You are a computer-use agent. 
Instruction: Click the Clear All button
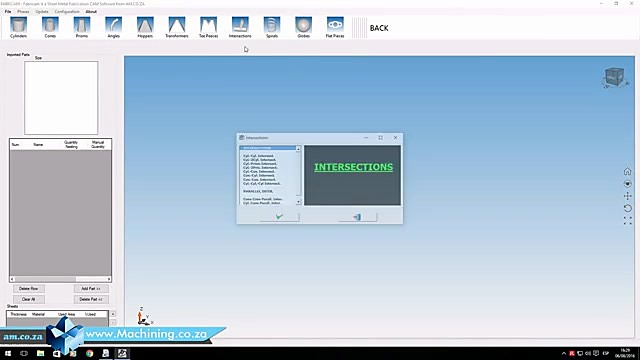click(x=29, y=299)
